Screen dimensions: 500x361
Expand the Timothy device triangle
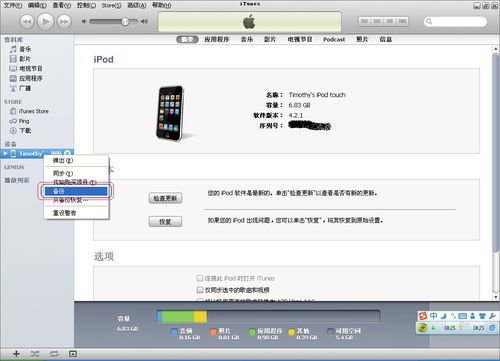pyautogui.click(x=5, y=153)
